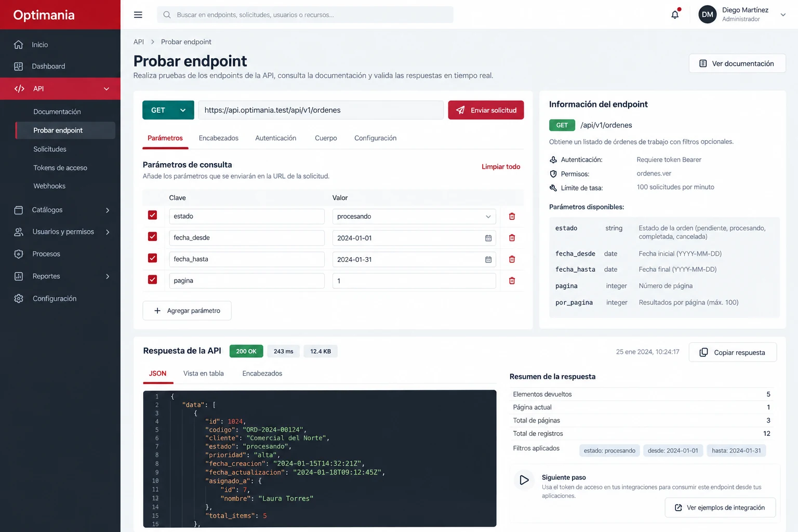Image resolution: width=798 pixels, height=532 pixels.
Task: Open Tokens de acceso in sidebar
Action: [60, 168]
